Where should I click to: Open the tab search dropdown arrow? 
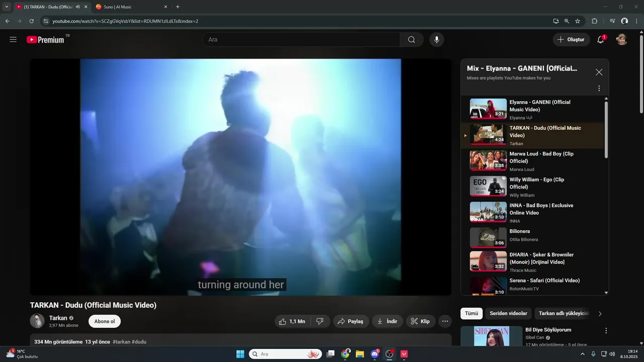(7, 7)
